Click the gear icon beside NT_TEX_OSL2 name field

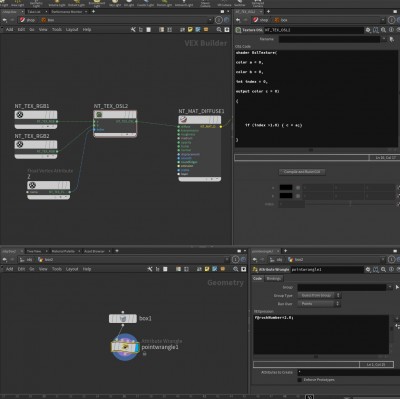click(x=368, y=30)
